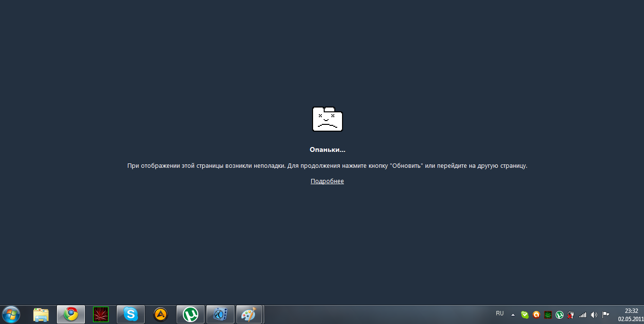
Task: Switch to Google Chrome on taskbar
Action: pyautogui.click(x=71, y=314)
